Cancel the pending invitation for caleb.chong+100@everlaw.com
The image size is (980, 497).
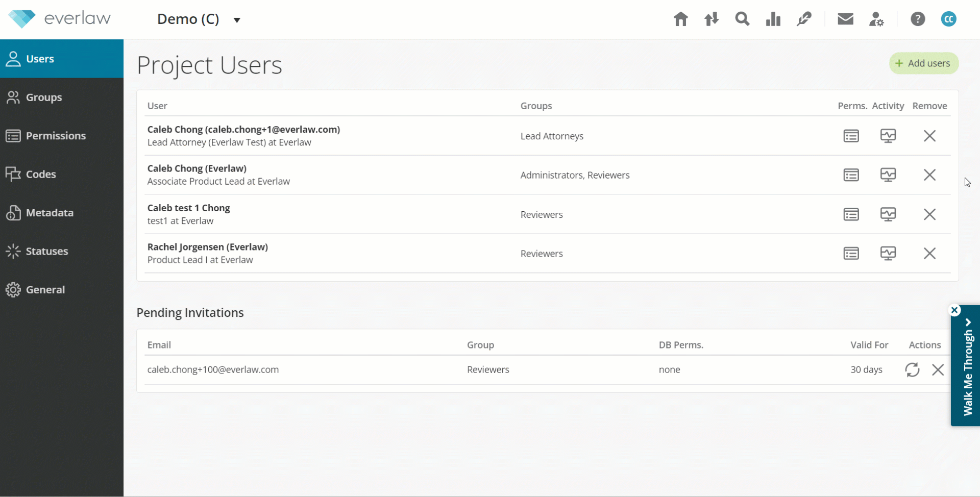938,369
